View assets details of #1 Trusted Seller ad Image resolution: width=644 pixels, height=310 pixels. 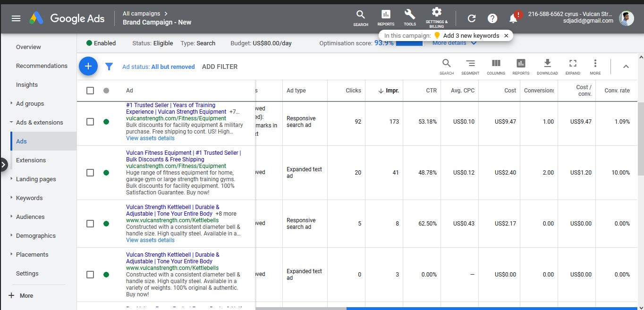[x=150, y=138]
